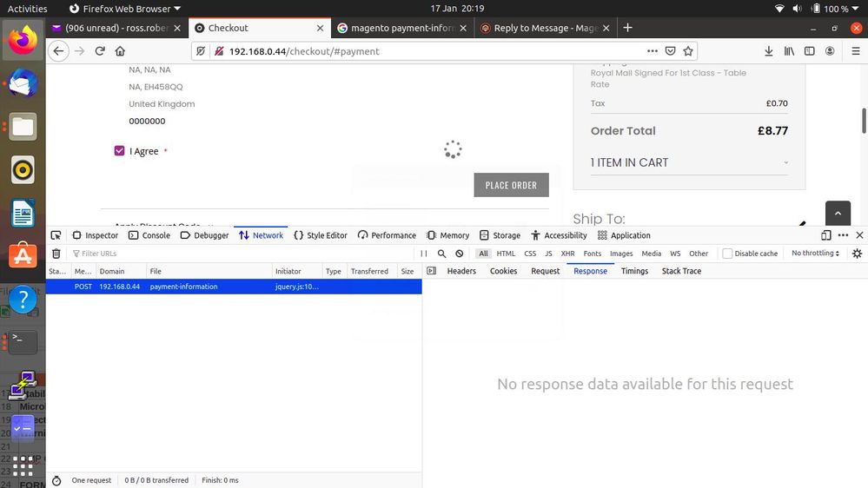Clear network log with trash icon
868x488 pixels.
pyautogui.click(x=56, y=254)
